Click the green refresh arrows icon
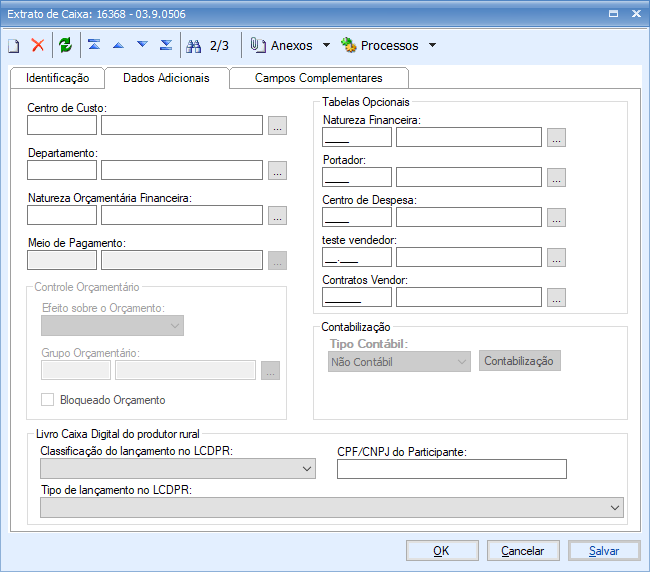This screenshot has width=650, height=572. pos(65,45)
